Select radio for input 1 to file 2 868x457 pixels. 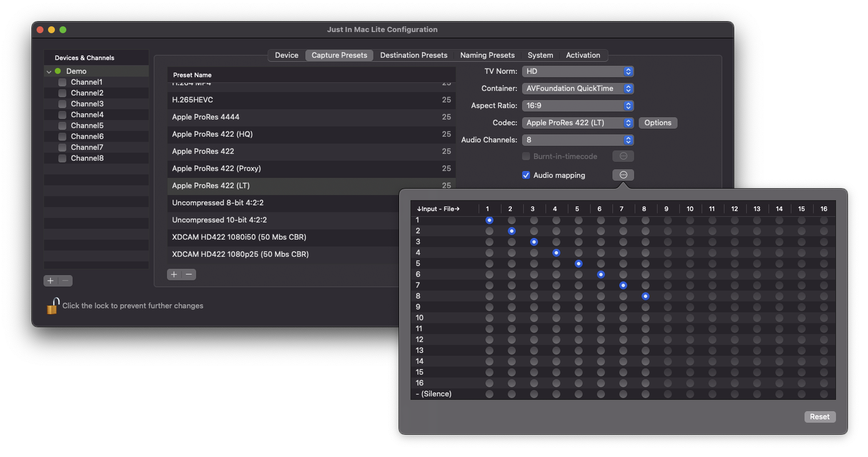(x=512, y=220)
